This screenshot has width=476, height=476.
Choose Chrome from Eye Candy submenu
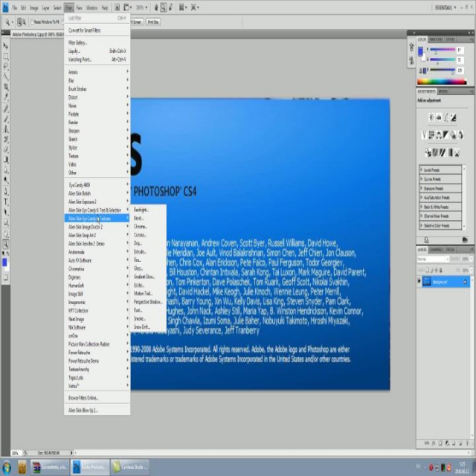point(148,226)
